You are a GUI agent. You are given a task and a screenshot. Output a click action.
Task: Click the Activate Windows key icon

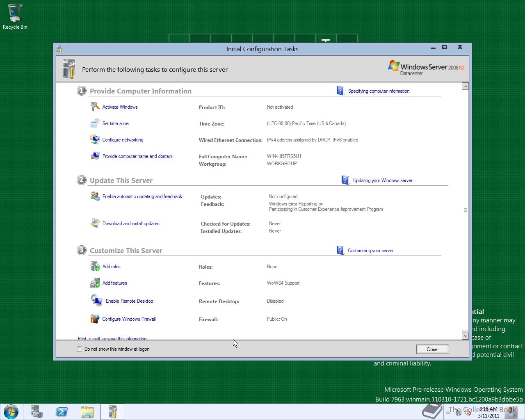[x=95, y=107]
